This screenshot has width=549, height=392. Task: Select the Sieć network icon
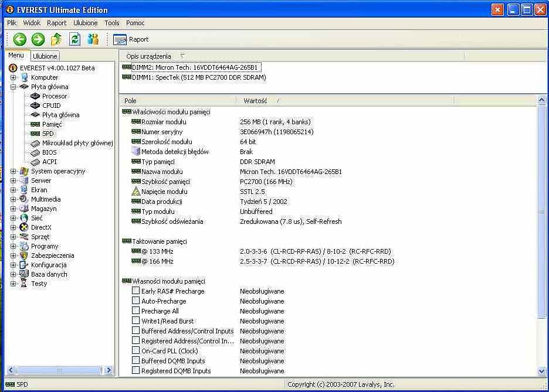pos(24,218)
